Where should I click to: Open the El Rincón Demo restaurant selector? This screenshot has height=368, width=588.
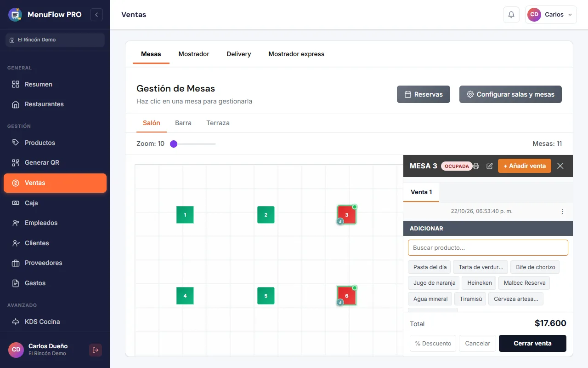click(55, 40)
